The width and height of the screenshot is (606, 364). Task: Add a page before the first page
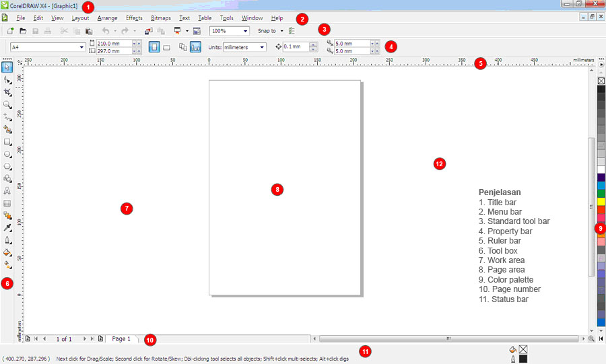(28, 338)
